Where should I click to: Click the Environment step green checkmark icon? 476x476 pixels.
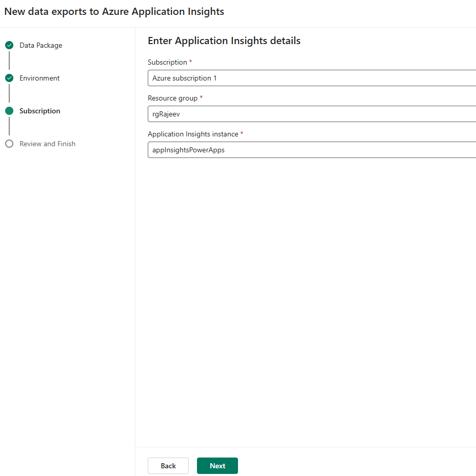point(9,78)
